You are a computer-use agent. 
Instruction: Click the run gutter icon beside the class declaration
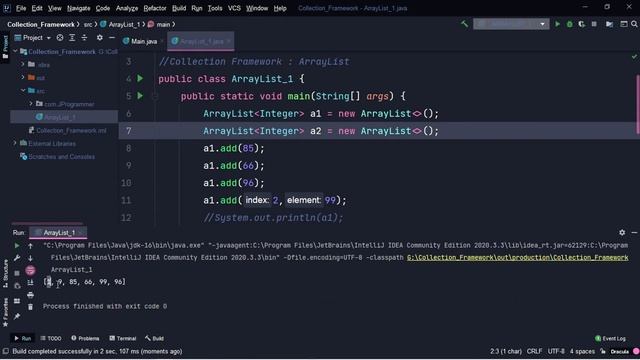pyautogui.click(x=140, y=78)
